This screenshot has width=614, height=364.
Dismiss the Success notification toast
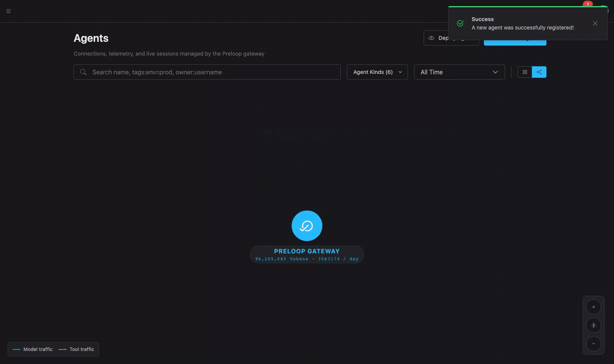coord(595,23)
